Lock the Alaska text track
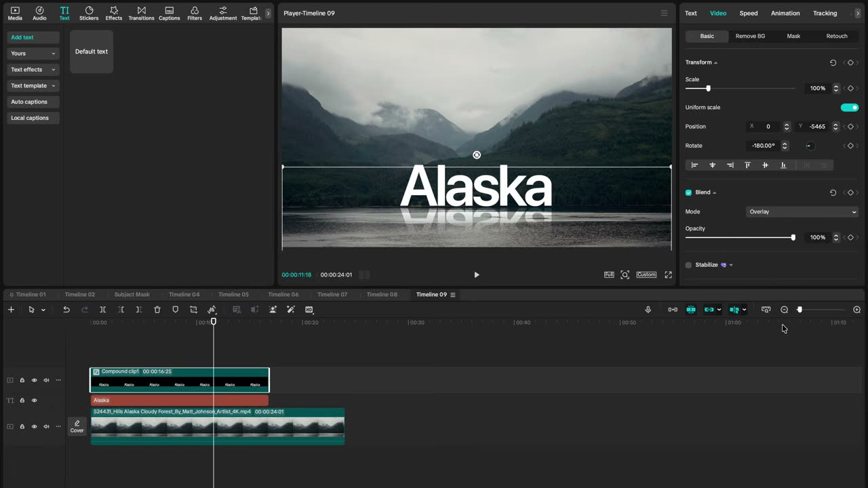 point(22,401)
